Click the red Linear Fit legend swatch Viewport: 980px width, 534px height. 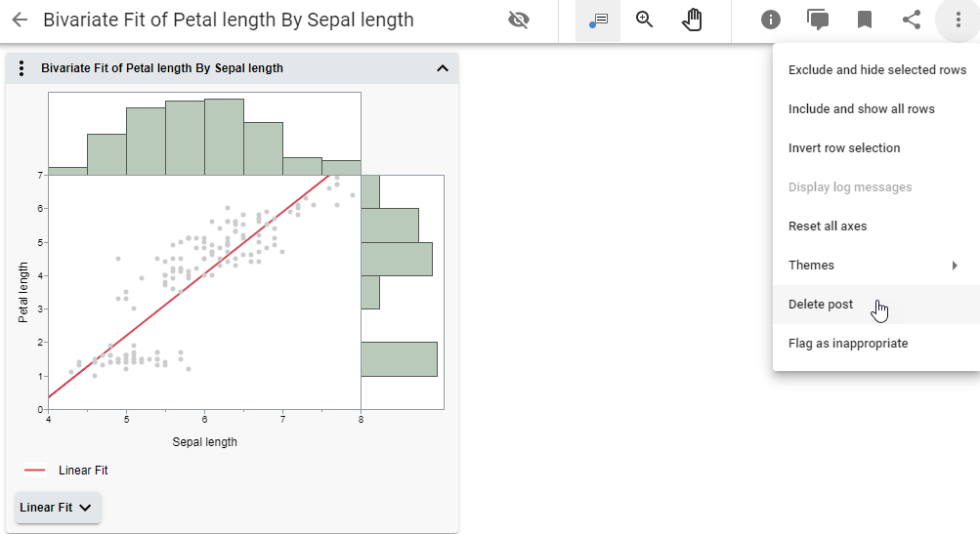35,471
